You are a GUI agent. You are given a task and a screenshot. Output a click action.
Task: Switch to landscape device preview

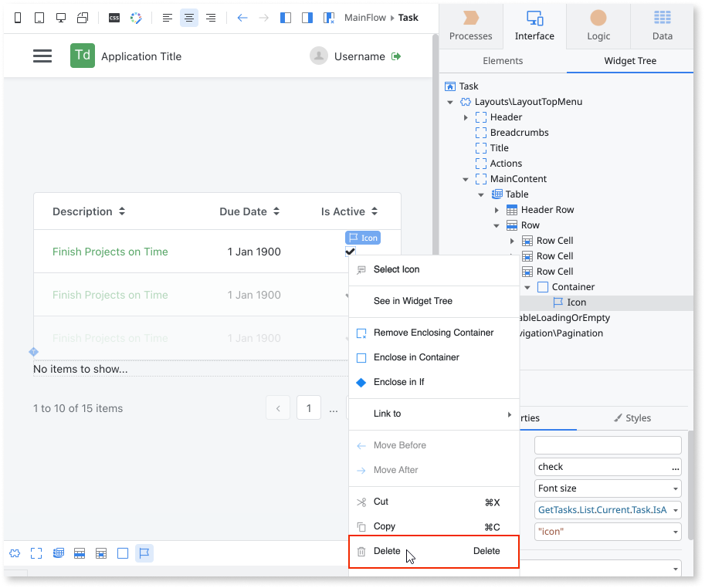(83, 17)
